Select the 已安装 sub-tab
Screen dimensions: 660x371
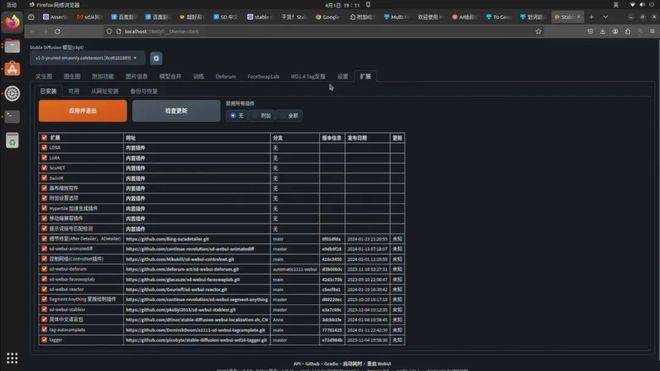point(48,91)
